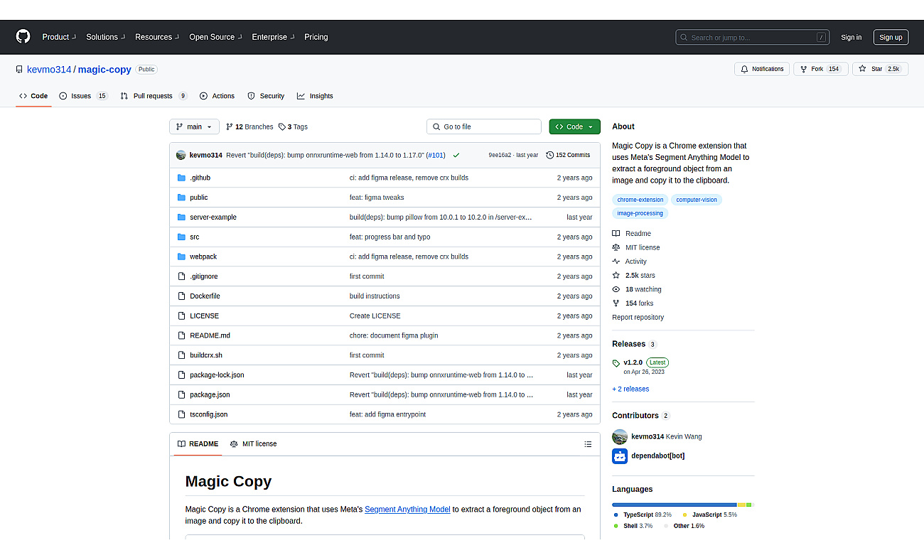This screenshot has height=560, width=924.
Task: Click the LICENSE file icon
Action: coord(181,316)
